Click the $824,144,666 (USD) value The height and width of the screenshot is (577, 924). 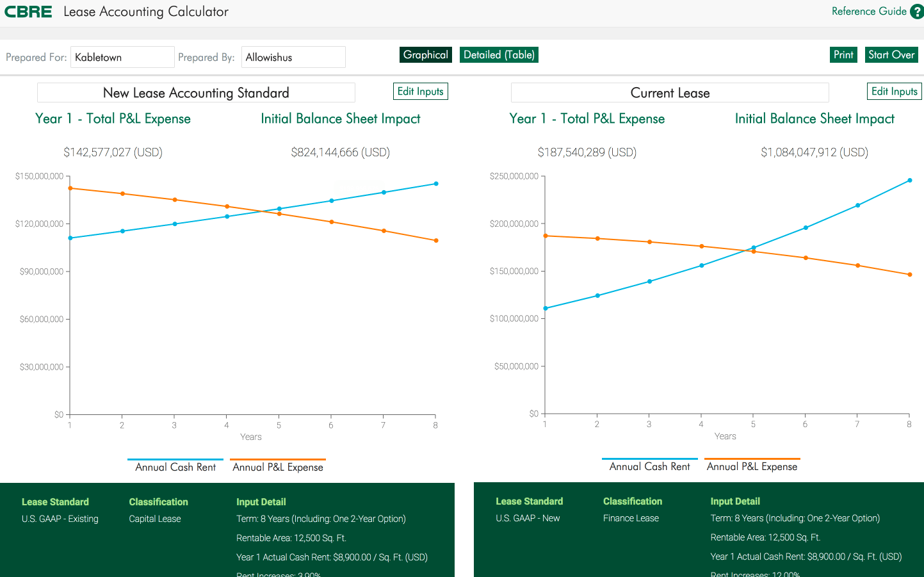click(340, 152)
